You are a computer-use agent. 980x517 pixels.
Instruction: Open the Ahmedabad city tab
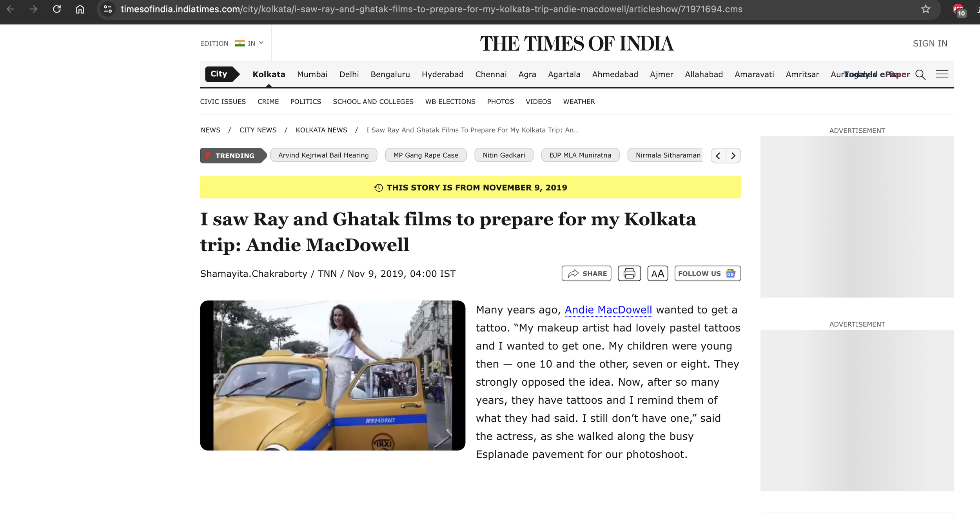pyautogui.click(x=615, y=74)
